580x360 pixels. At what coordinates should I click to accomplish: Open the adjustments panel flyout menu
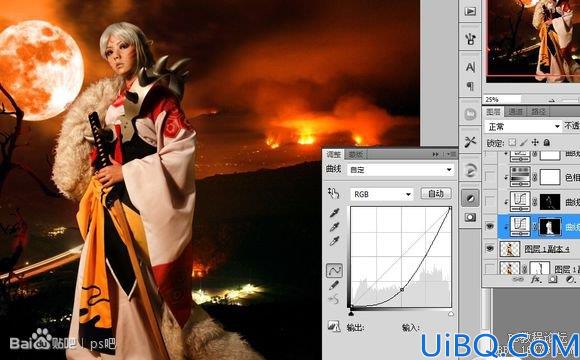(451, 154)
